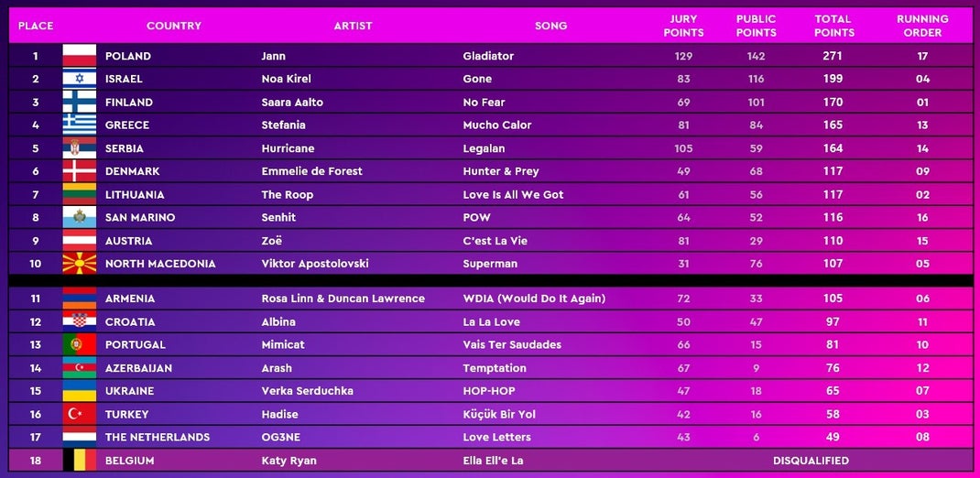Image resolution: width=980 pixels, height=478 pixels.
Task: Open artist name Noa Kirel
Action: click(287, 79)
